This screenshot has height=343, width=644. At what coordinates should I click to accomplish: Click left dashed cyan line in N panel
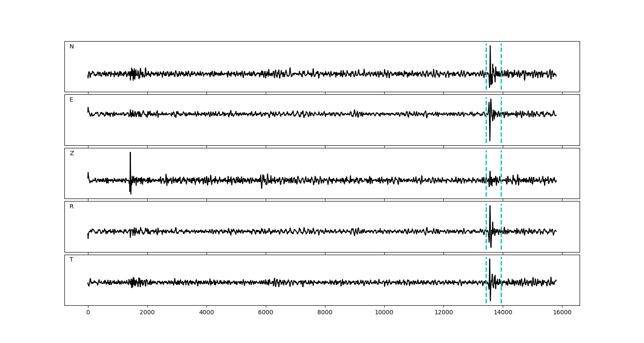[486, 60]
